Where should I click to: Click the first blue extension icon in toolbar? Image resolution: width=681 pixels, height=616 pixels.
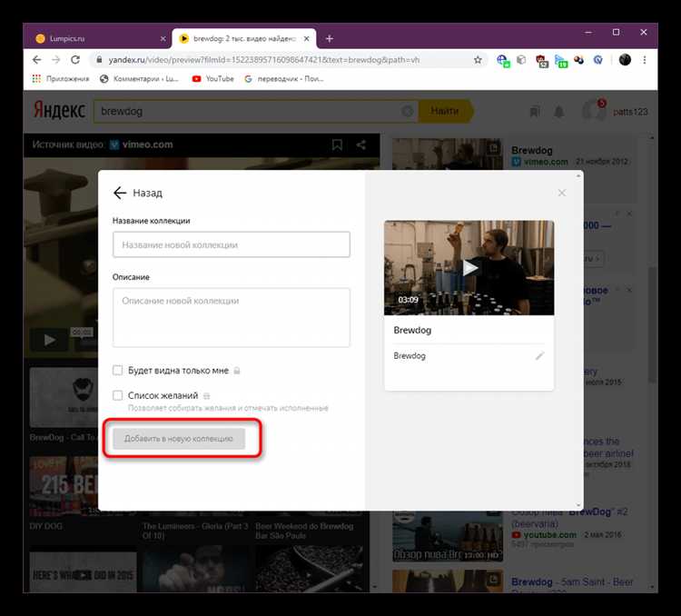pos(503,61)
